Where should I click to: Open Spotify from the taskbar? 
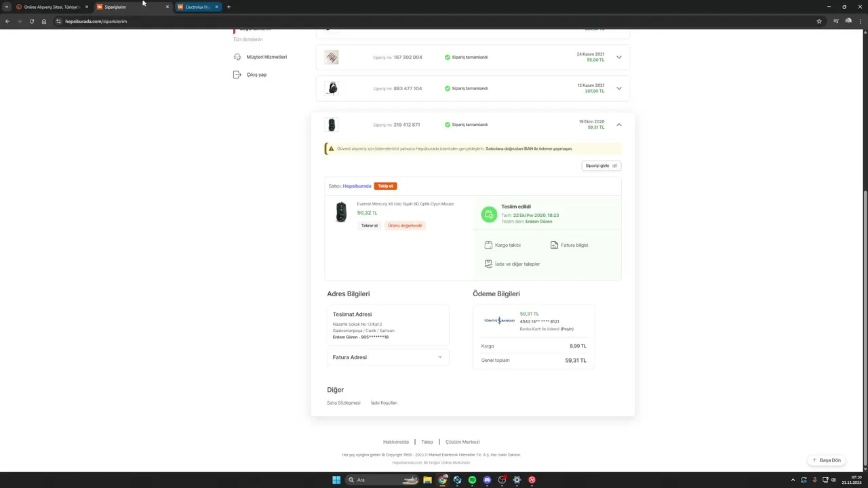coord(472,480)
